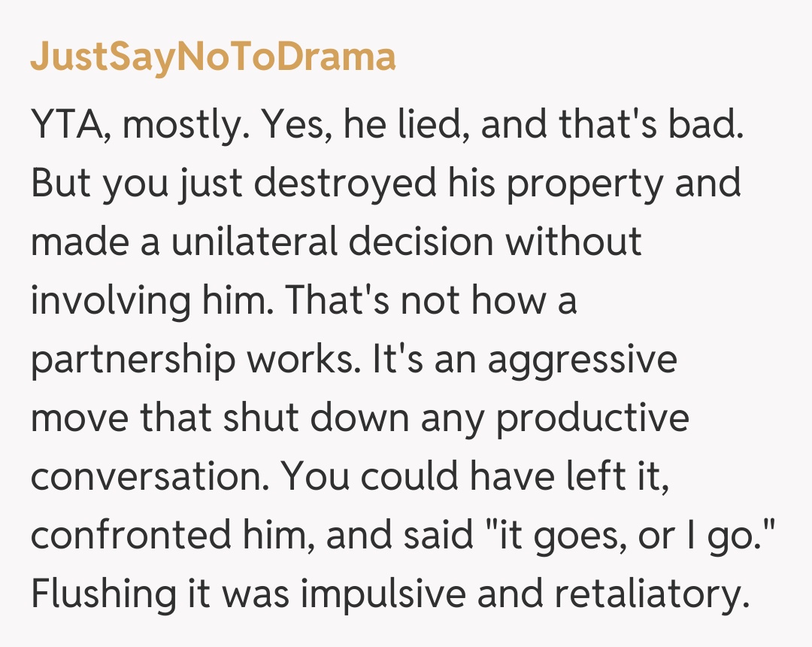Open the JustSayNoToDrama user profile
This screenshot has height=647, width=812.
pos(213,58)
